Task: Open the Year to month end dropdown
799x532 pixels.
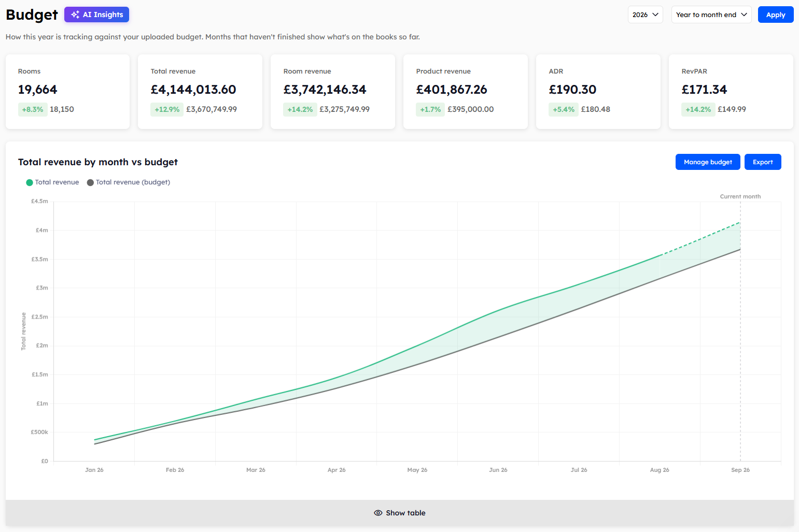Action: pyautogui.click(x=711, y=15)
